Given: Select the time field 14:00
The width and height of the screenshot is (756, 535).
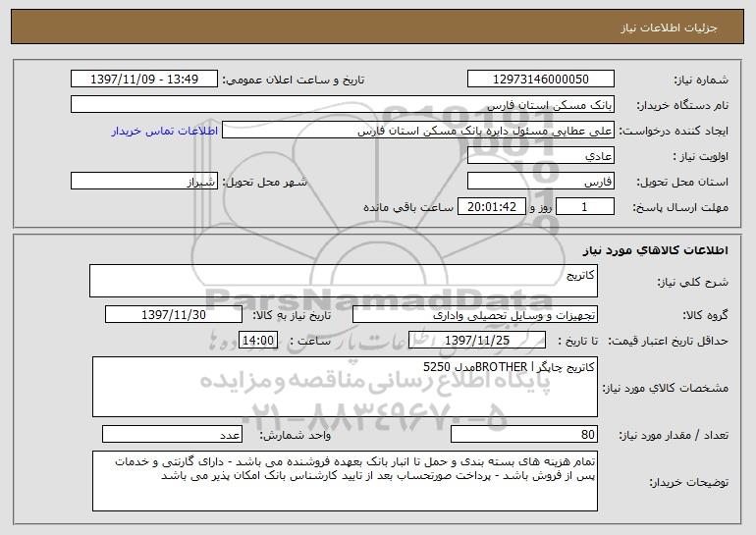Looking at the screenshot, I should (x=258, y=341).
